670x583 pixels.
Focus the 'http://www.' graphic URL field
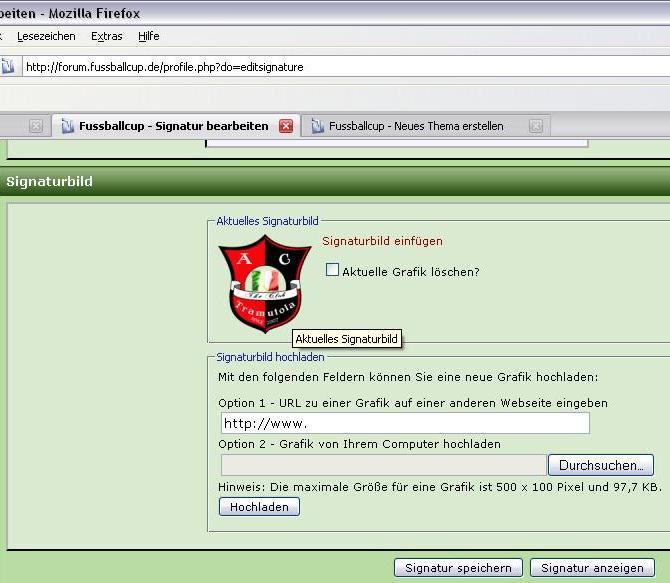point(404,423)
